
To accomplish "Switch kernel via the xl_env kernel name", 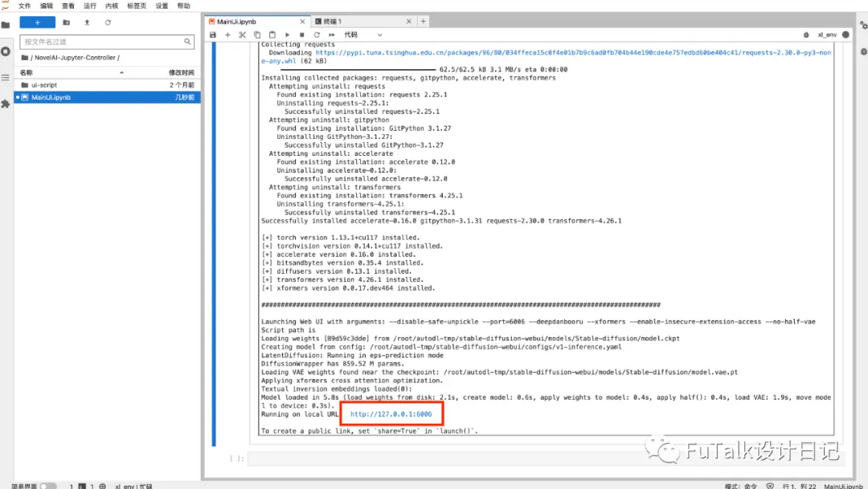I will (x=827, y=35).
